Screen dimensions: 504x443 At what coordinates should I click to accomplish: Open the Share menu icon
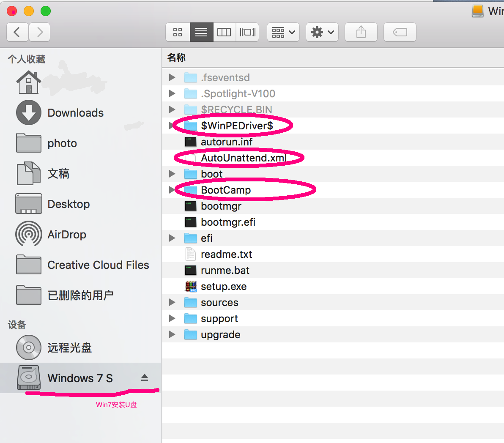361,32
